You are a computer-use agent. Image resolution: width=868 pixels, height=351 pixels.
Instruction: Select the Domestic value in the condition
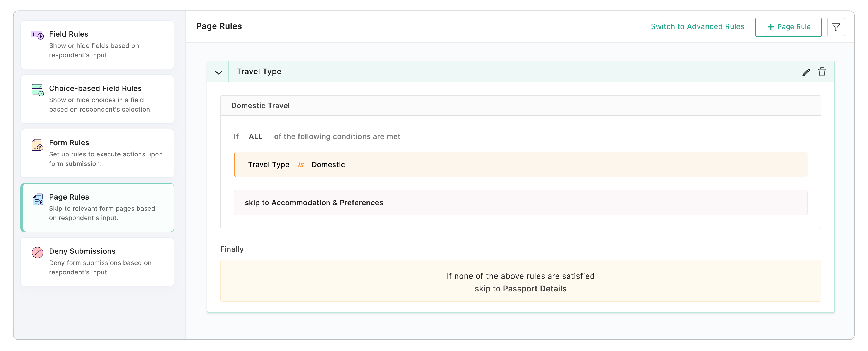(328, 165)
